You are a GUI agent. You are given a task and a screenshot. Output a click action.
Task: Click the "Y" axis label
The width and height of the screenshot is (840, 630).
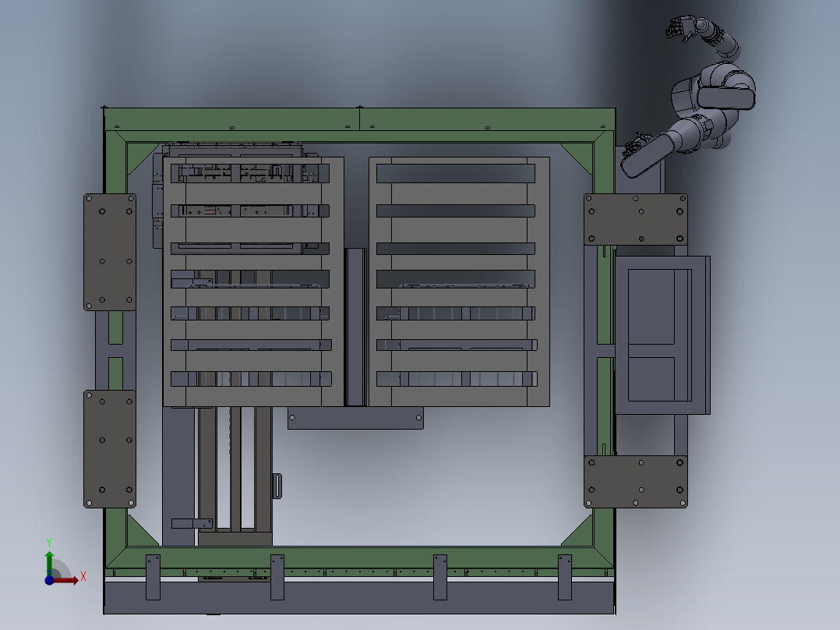49,543
